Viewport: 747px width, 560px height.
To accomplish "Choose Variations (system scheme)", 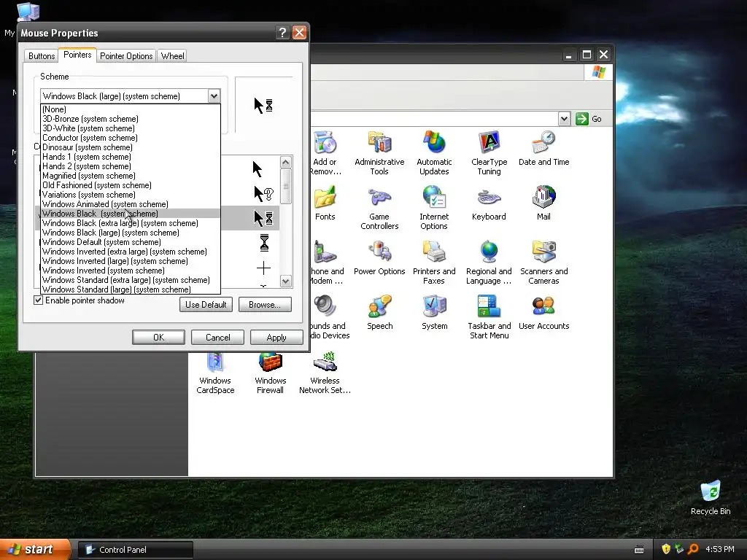I will coord(130,194).
